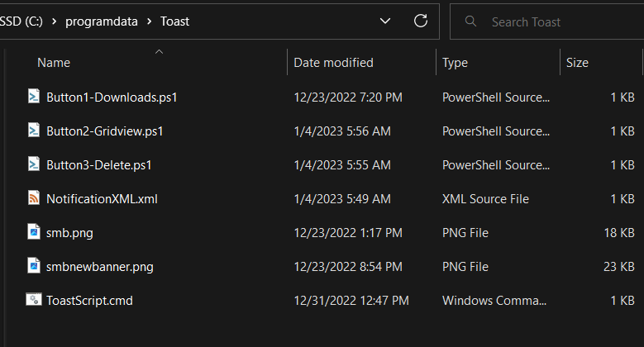The height and width of the screenshot is (347, 644).
Task: Open the address bar history dropdown
Action: [x=385, y=21]
